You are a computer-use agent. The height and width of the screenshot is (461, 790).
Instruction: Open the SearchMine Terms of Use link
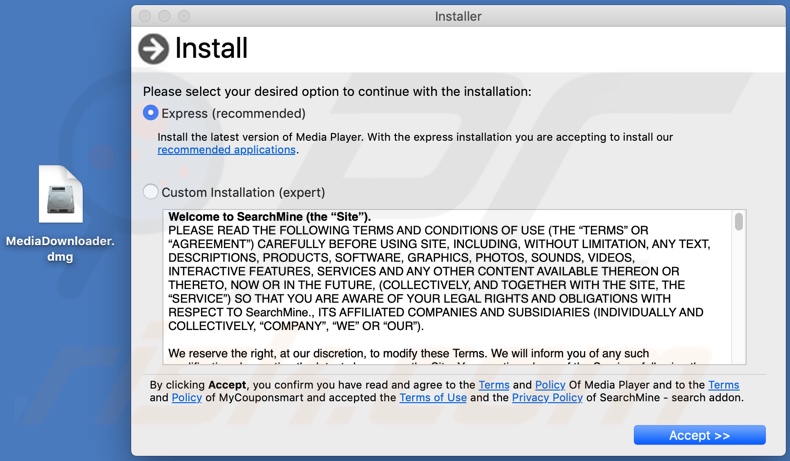(x=433, y=398)
